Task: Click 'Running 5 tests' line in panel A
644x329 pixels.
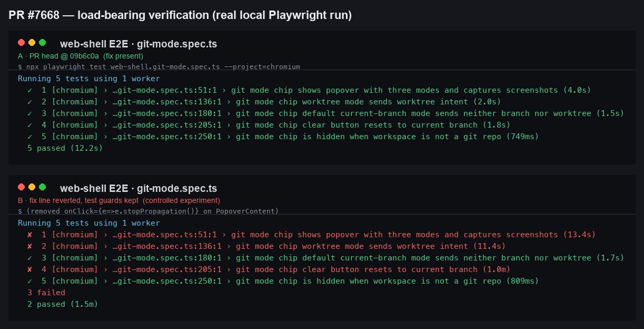Action: pos(88,79)
